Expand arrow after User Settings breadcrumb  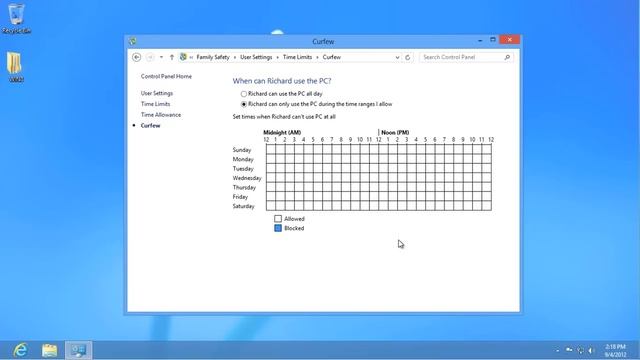click(x=278, y=58)
